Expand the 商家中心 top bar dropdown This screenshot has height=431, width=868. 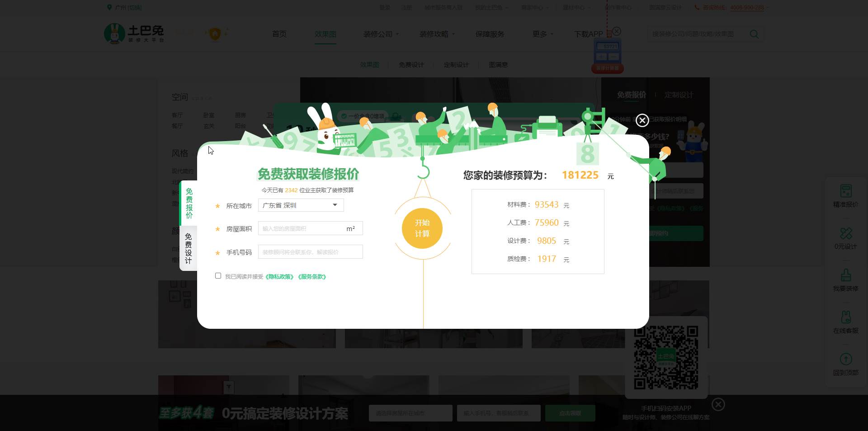coord(535,7)
